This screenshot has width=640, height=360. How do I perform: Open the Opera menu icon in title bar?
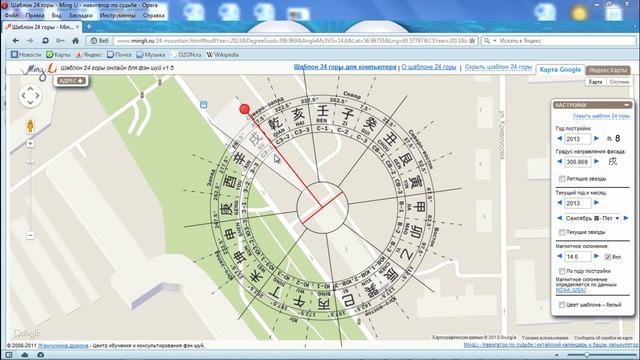[x=5, y=5]
